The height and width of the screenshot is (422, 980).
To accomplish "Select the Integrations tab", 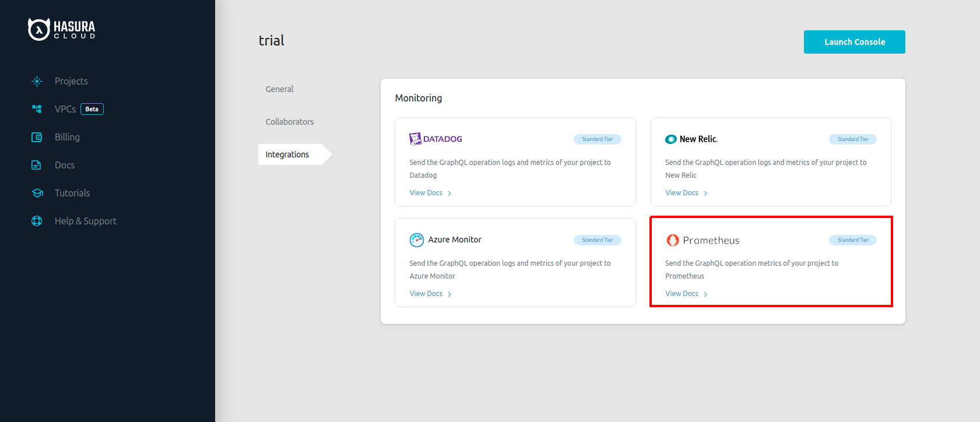I will point(287,154).
